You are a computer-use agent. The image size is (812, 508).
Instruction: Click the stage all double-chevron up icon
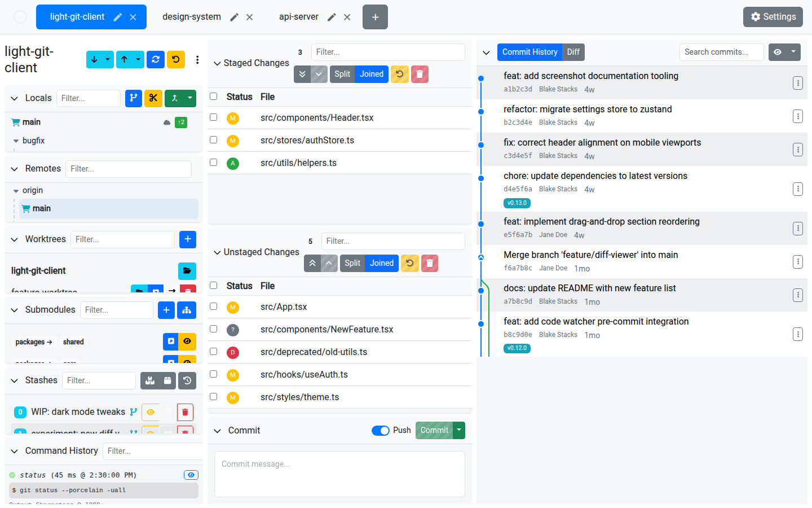pyautogui.click(x=312, y=263)
